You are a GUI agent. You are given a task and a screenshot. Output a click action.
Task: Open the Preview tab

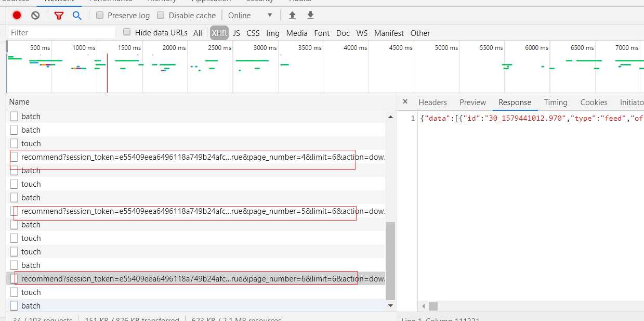[x=472, y=102]
